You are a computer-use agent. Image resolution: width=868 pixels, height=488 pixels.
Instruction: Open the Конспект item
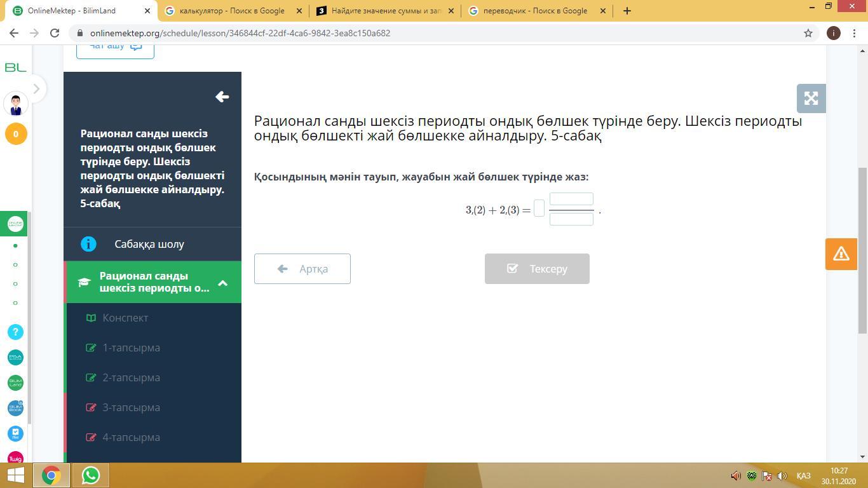click(x=125, y=318)
